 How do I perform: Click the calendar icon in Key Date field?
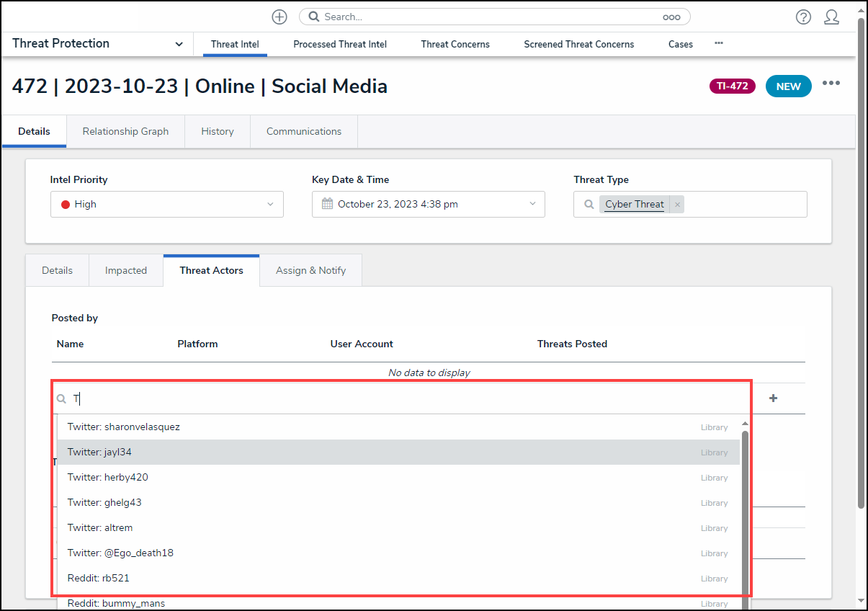tap(327, 204)
